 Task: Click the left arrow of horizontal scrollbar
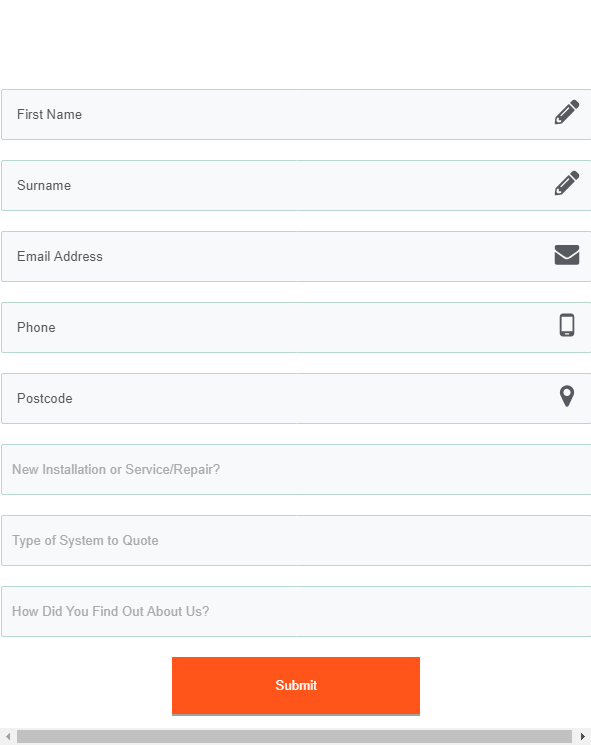[8, 736]
